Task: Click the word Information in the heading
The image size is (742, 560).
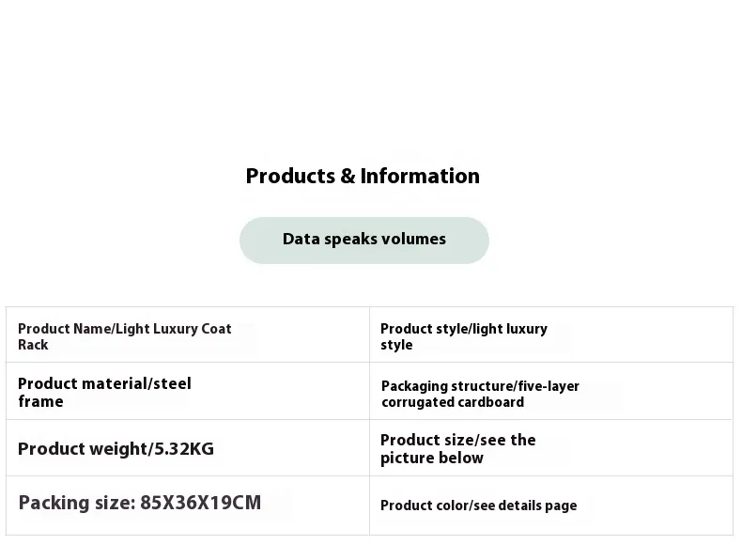Action: coord(420,176)
